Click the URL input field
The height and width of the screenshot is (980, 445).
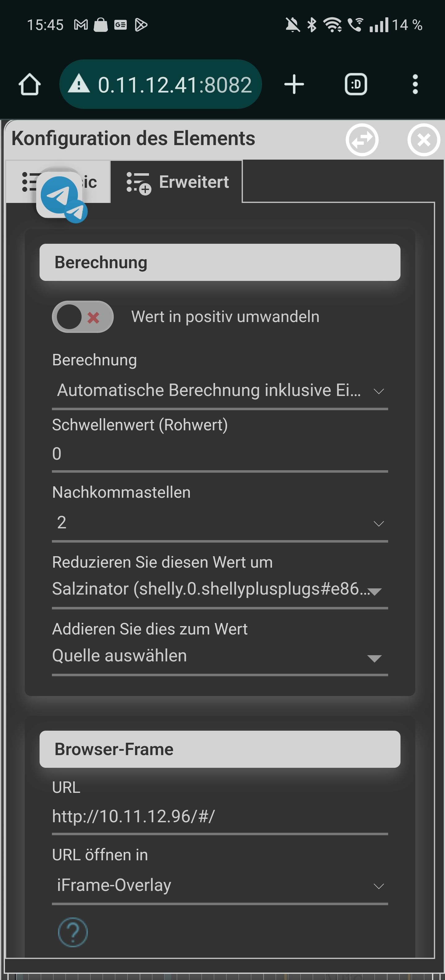220,817
